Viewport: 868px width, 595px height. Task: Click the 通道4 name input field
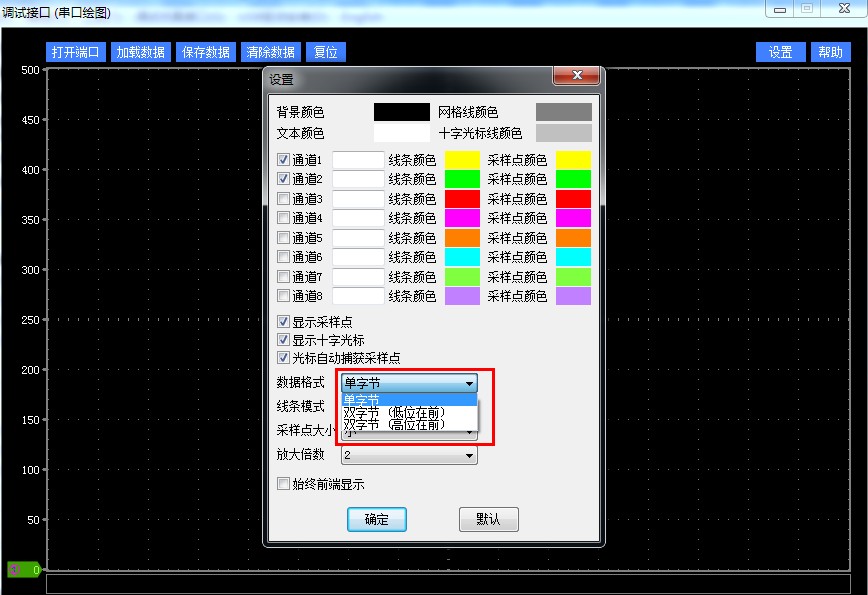(x=358, y=218)
